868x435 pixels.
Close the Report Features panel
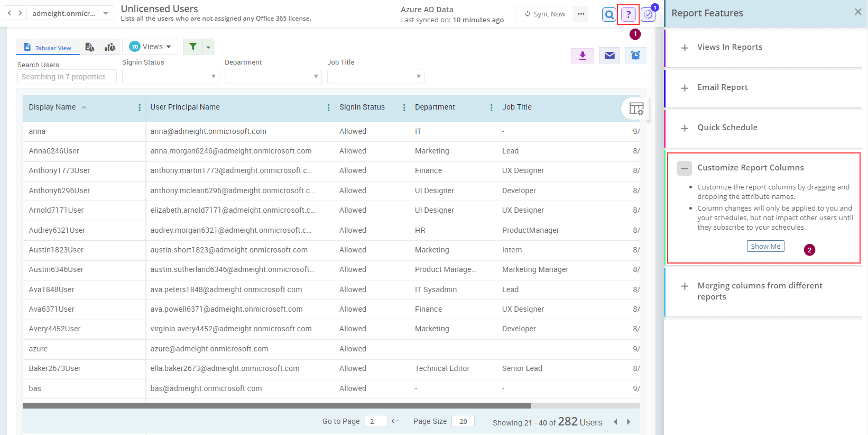[857, 12]
